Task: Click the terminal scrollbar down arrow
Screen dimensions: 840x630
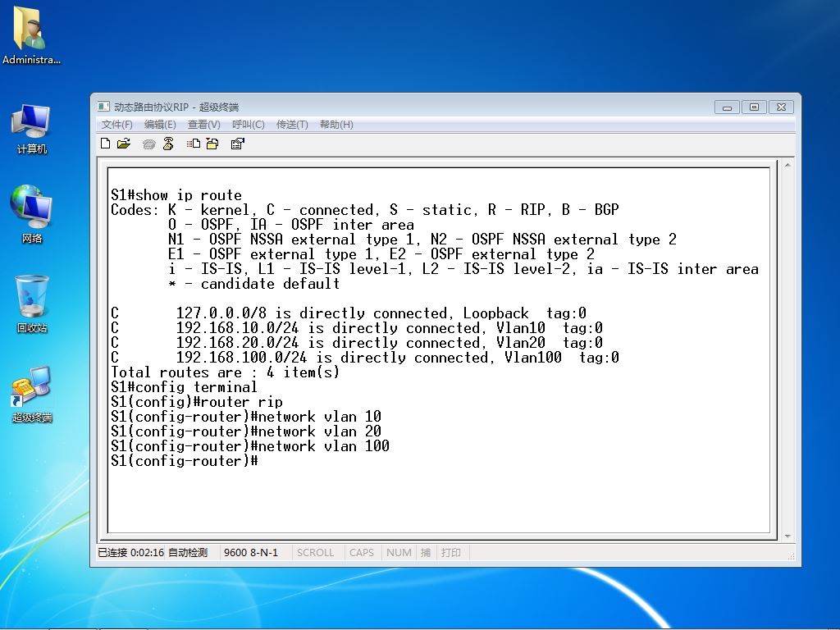Action: point(787,536)
